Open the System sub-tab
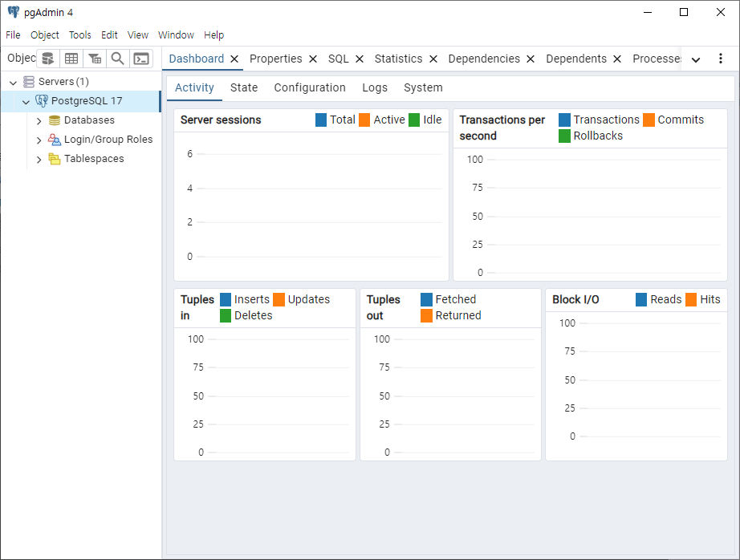The image size is (740, 560). click(423, 87)
